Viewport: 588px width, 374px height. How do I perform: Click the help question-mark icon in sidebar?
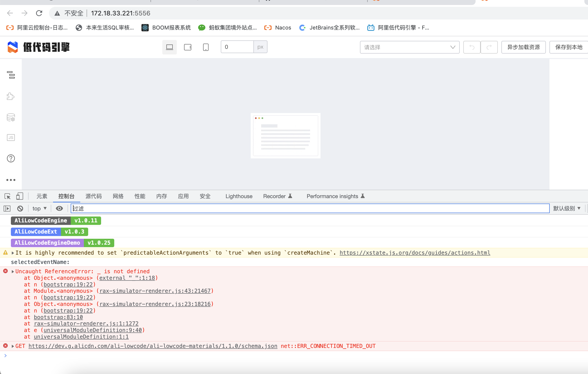tap(11, 158)
